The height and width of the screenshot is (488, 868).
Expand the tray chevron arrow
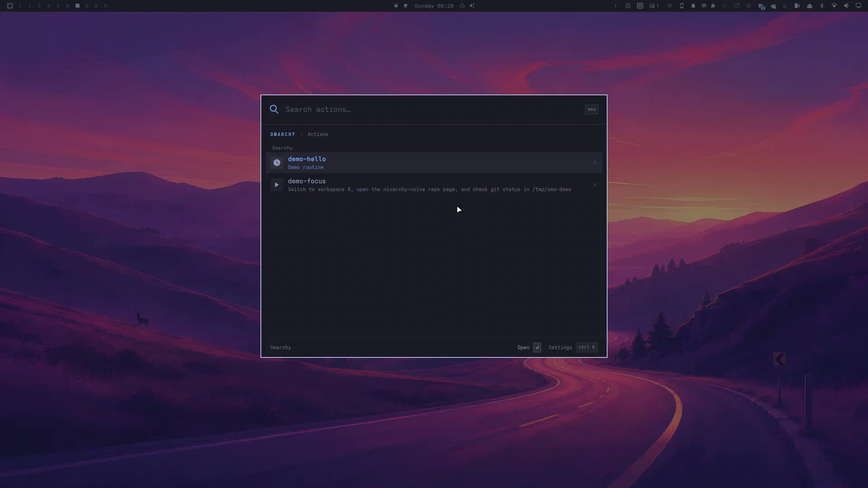(615, 6)
